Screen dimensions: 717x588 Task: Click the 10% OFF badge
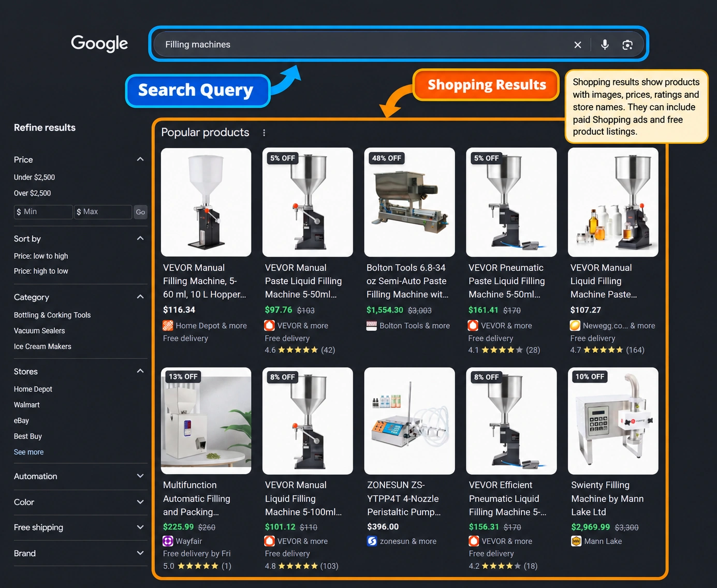(x=590, y=376)
